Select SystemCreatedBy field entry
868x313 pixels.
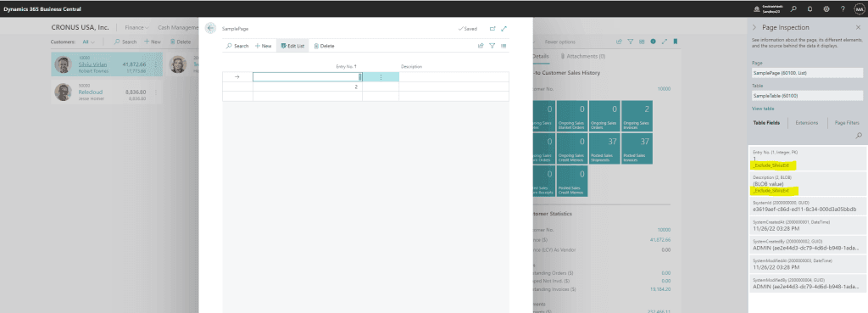click(x=807, y=245)
